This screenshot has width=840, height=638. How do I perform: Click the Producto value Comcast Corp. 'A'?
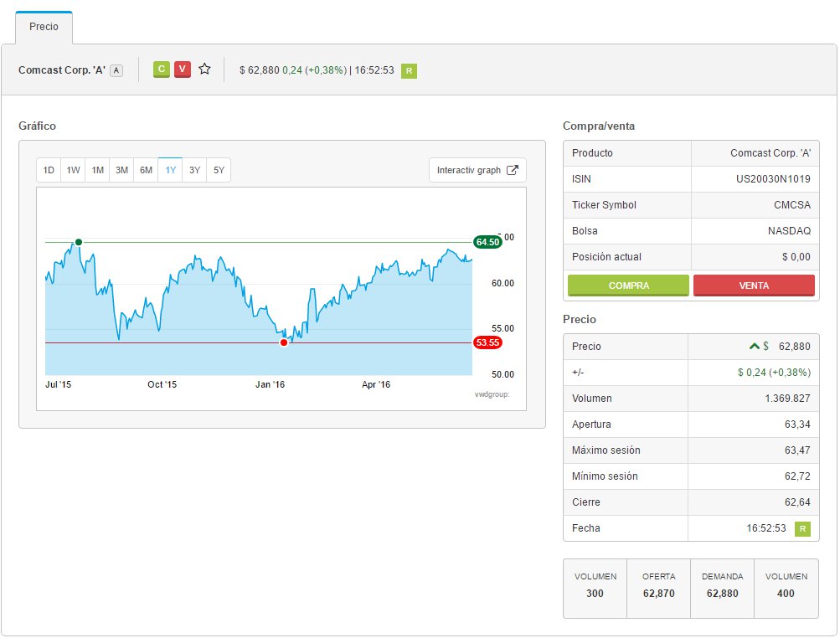pos(770,153)
